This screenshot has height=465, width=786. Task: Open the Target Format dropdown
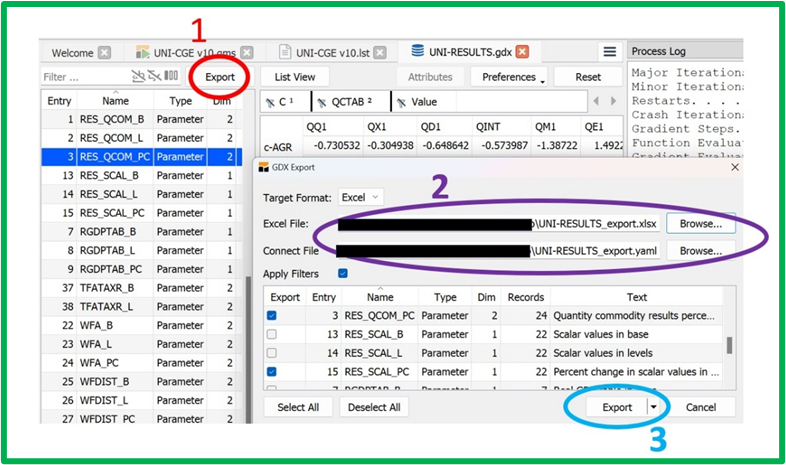(360, 198)
